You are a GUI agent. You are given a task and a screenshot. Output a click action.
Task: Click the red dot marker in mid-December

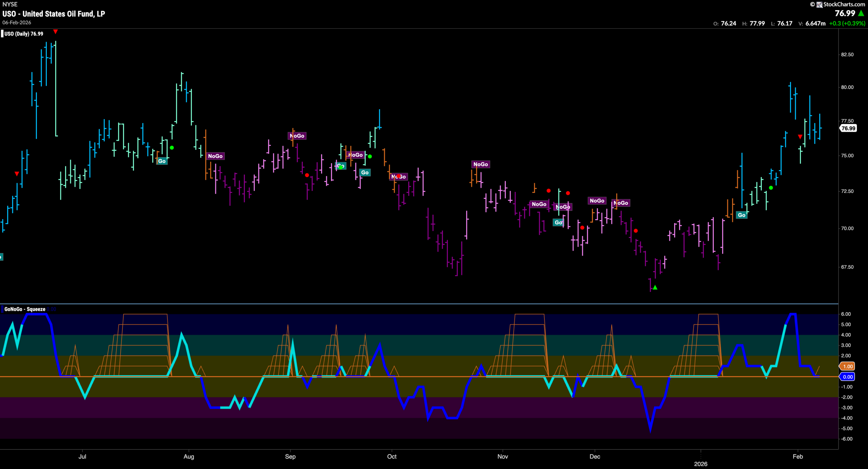pos(636,231)
